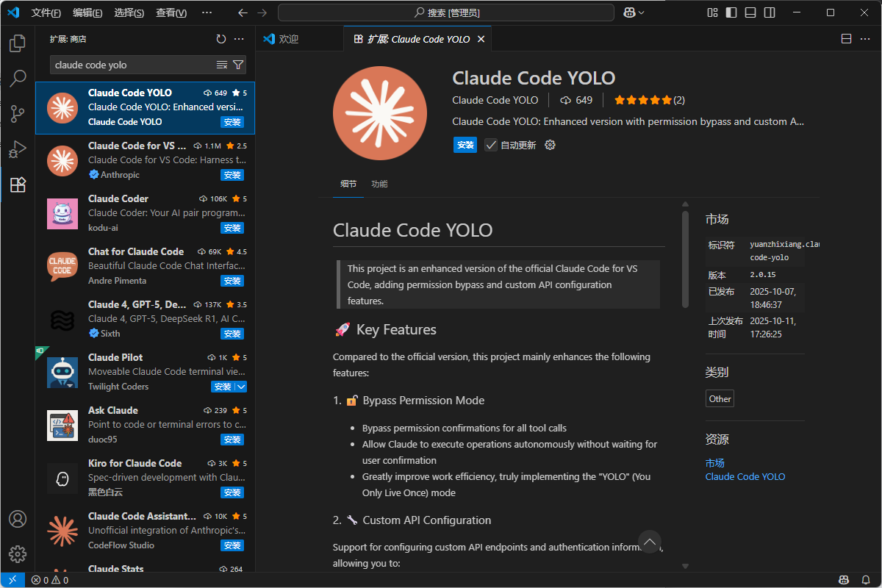Clear extension search results icon

click(x=222, y=65)
